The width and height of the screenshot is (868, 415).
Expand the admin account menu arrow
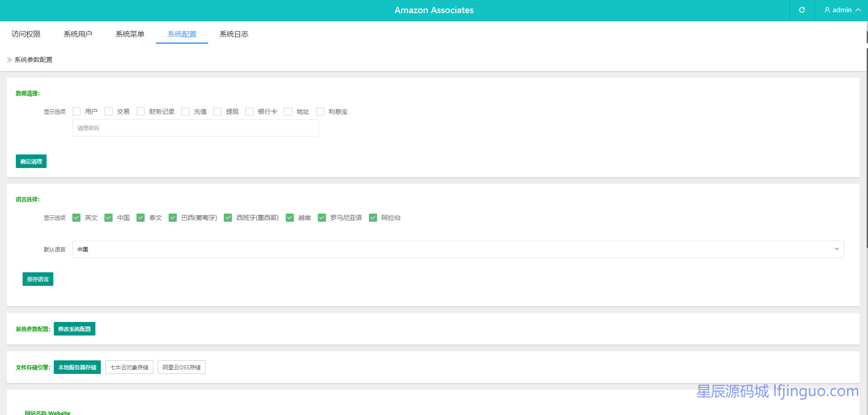tap(858, 10)
